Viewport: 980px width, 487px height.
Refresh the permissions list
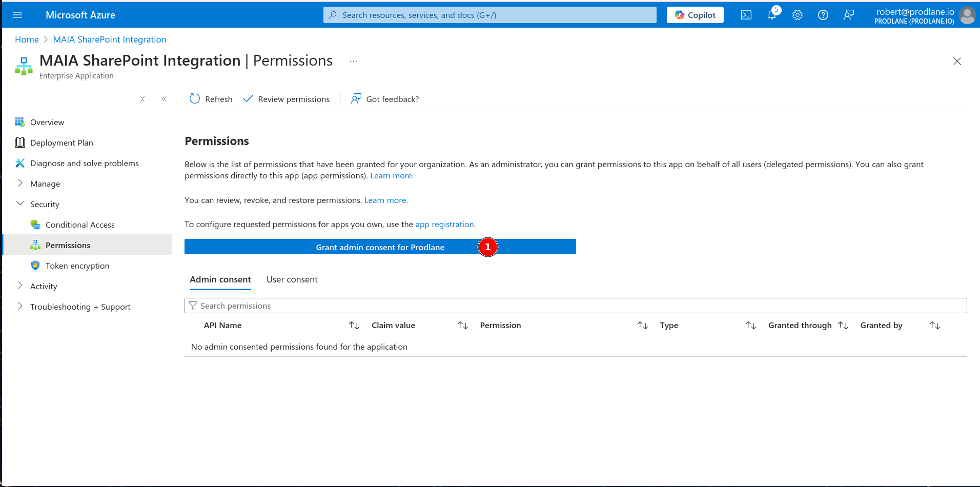click(211, 99)
